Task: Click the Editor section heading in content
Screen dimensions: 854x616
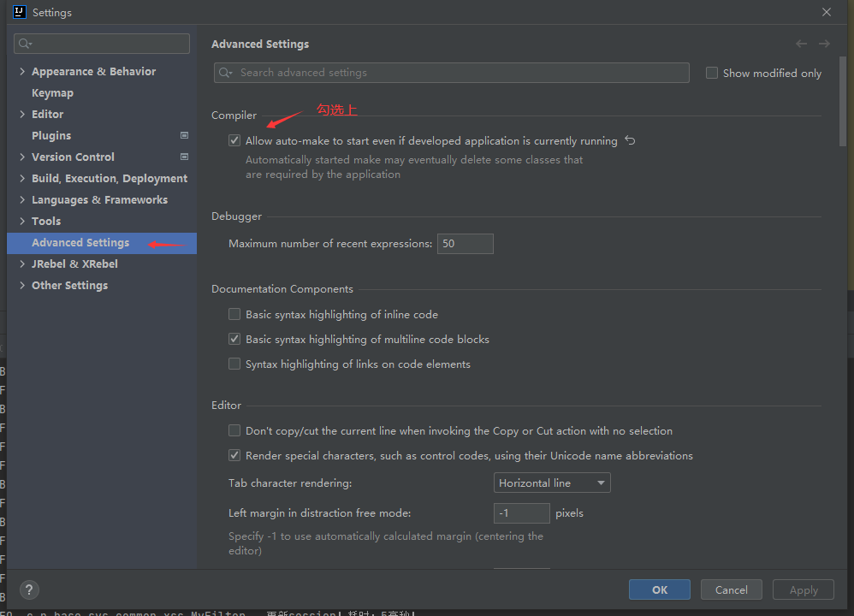Action: pyautogui.click(x=226, y=406)
